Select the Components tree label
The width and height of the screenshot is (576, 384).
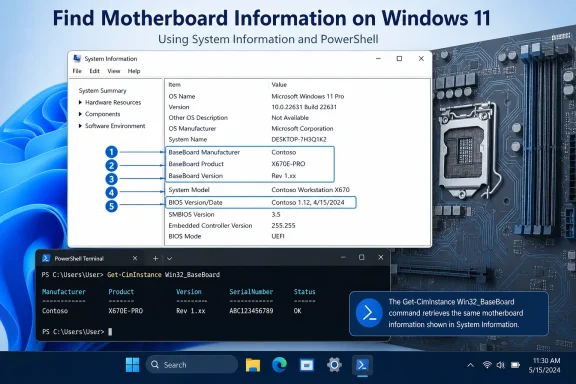102,114
